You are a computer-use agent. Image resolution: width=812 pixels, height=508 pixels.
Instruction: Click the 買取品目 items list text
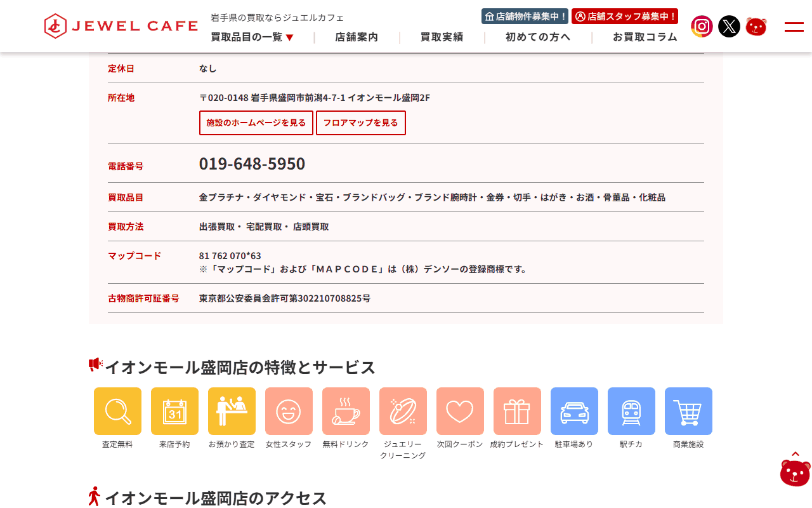pyautogui.click(x=432, y=197)
